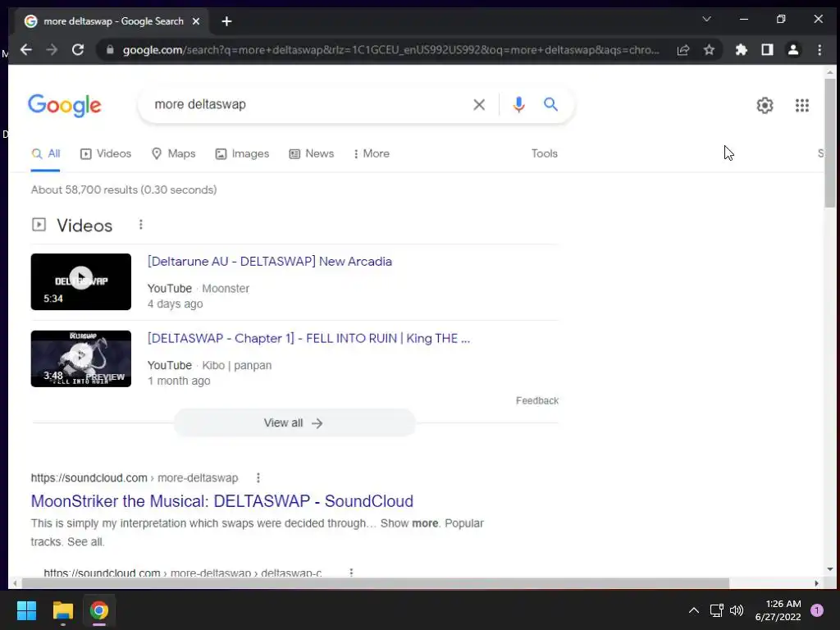Open Chrome's three-dot menu

point(819,50)
